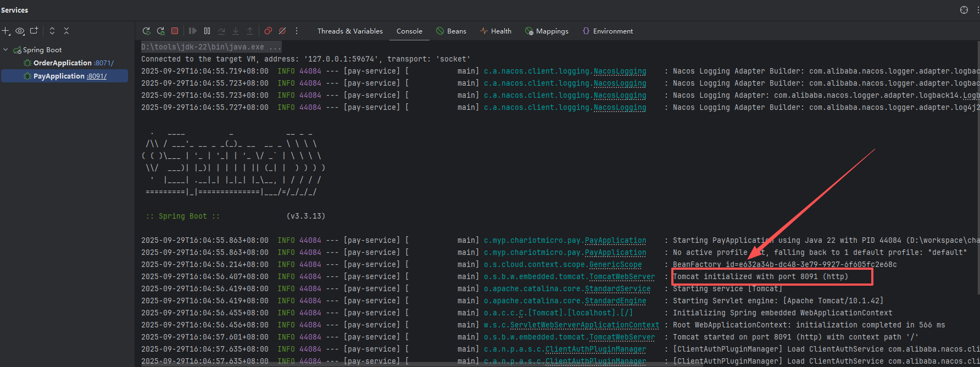Click the D:\tools\jdk-22\bin\java.exe command line
980x367 pixels.
211,47
